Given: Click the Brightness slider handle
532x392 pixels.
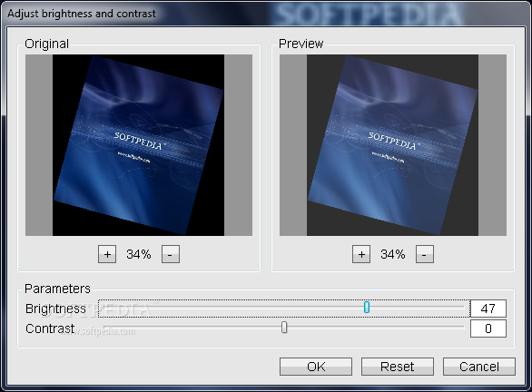Looking at the screenshot, I should pyautogui.click(x=367, y=308).
